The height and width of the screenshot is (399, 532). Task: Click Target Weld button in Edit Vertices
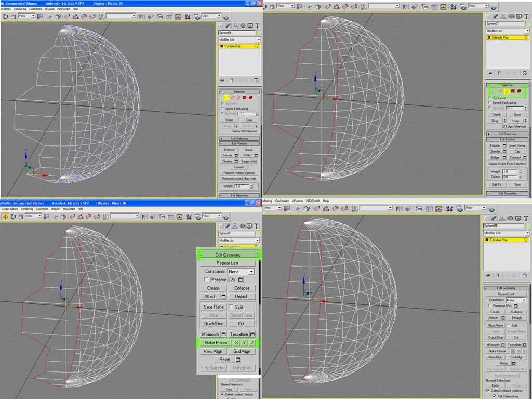[x=249, y=162]
